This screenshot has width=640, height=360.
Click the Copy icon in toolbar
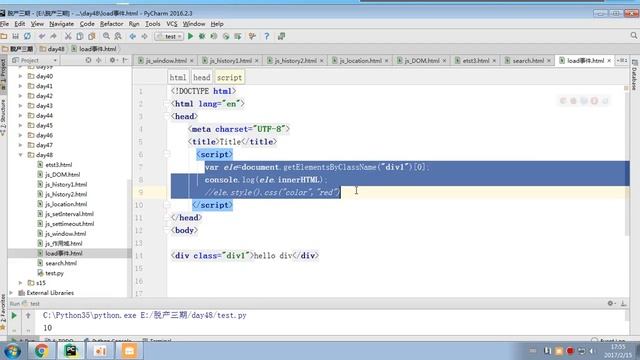pos(80,36)
